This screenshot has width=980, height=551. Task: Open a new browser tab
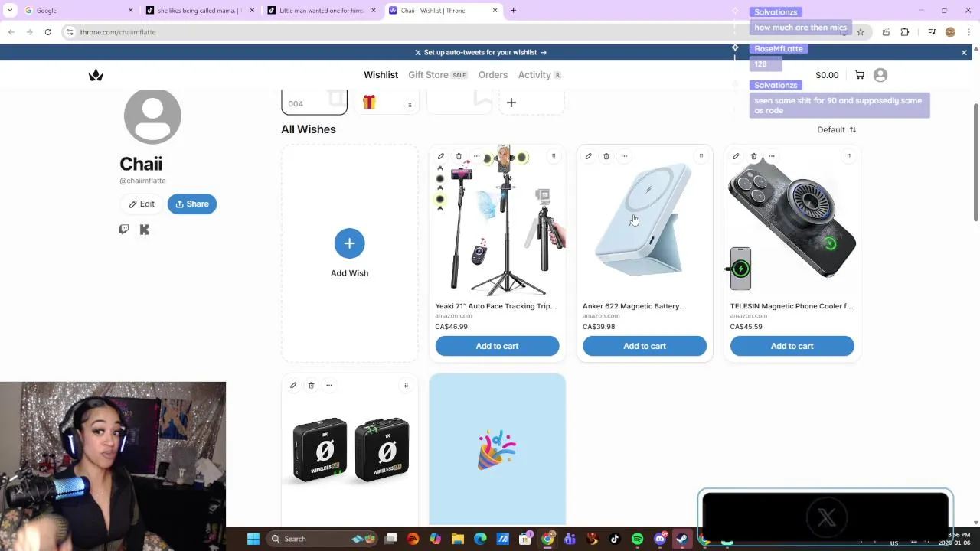[x=514, y=11]
